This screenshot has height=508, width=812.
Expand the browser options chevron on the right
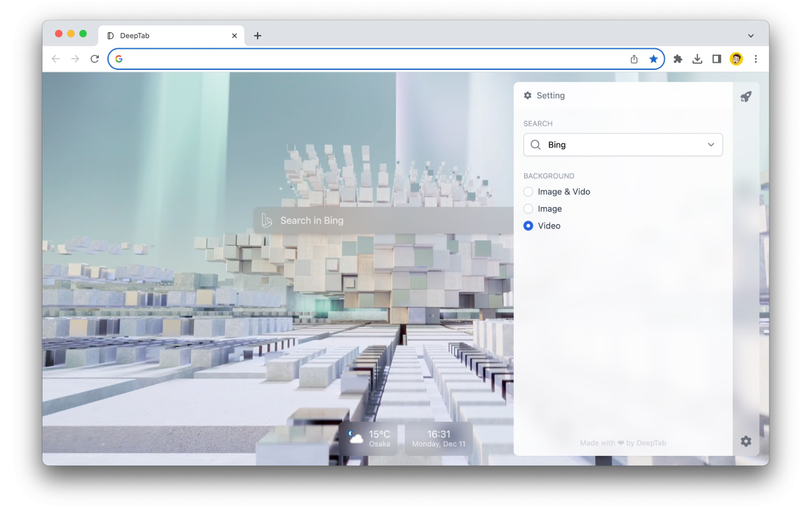750,36
